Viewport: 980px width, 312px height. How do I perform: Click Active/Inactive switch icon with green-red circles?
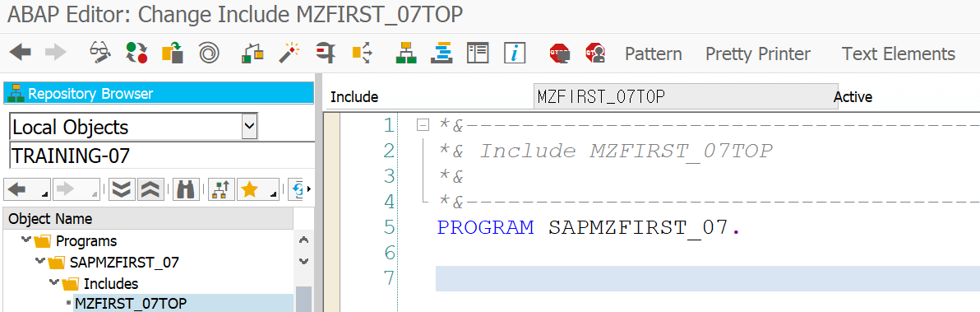[136, 54]
